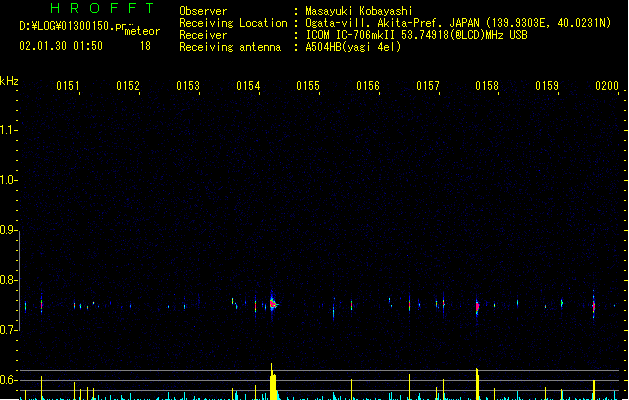Click the 0157 time axis marker
This screenshot has height=400, width=629.
pyautogui.click(x=428, y=85)
